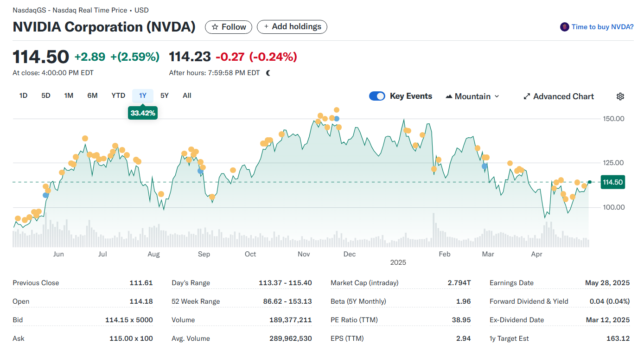Click the Open value 114.18
Image resolution: width=644 pixels, height=351 pixels.
tap(141, 301)
